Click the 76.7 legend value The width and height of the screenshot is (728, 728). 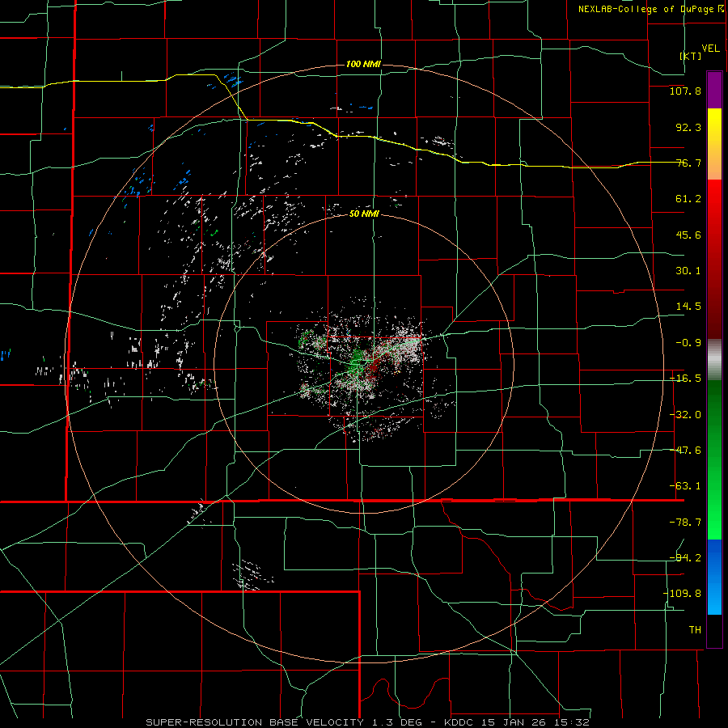pyautogui.click(x=688, y=163)
